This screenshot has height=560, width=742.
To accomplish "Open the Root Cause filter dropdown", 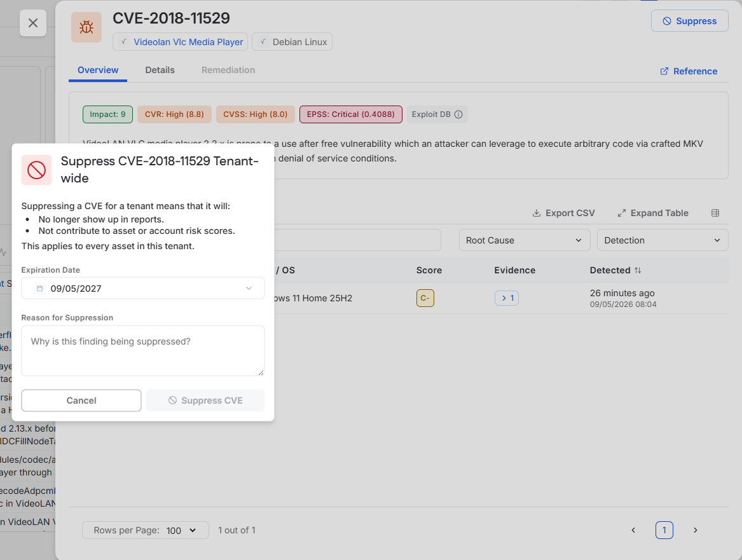I will [x=525, y=240].
